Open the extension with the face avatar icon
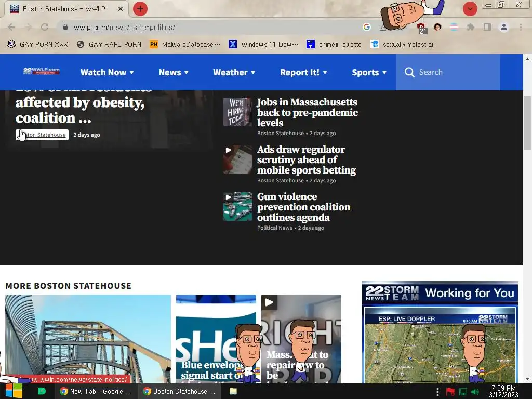 [x=437, y=27]
